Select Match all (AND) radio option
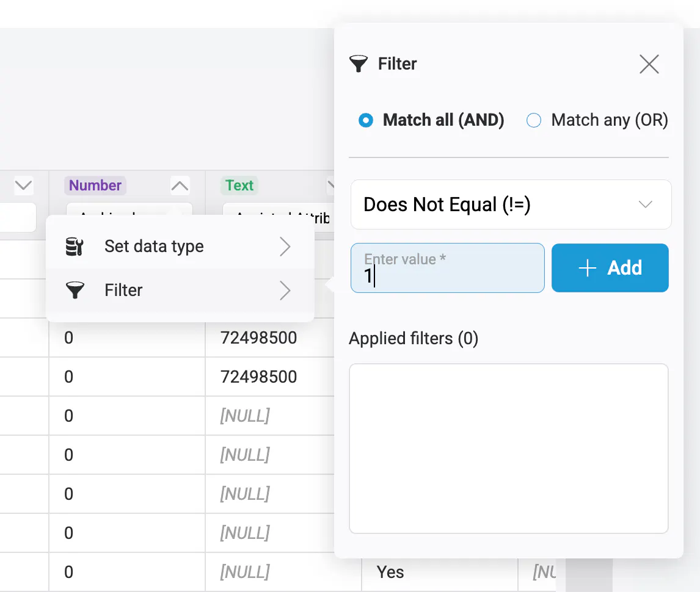 (x=366, y=120)
